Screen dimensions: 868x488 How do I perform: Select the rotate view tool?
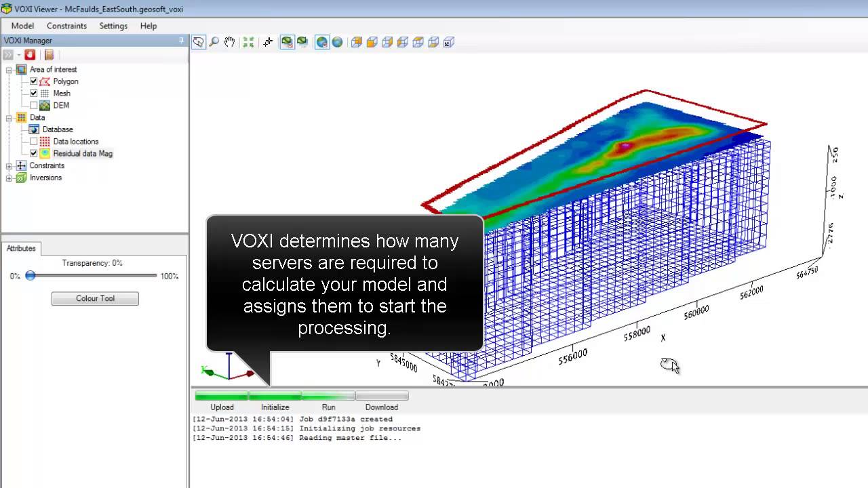click(198, 42)
